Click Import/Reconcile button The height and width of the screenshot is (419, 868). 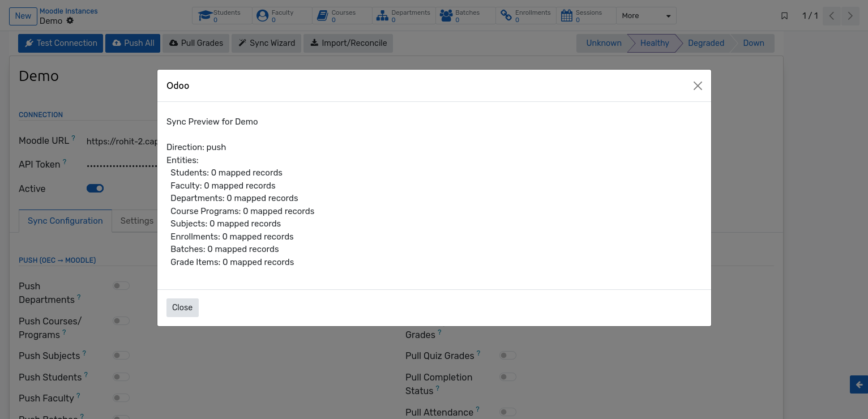coord(348,43)
